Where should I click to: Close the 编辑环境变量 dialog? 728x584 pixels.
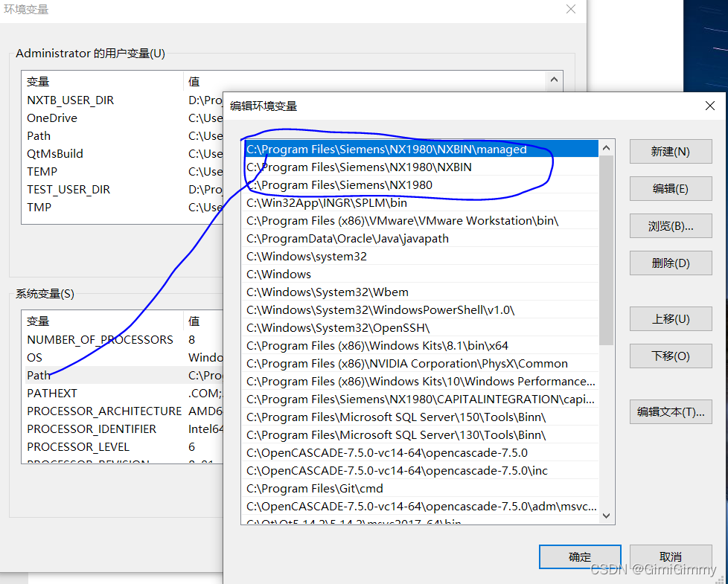click(x=710, y=106)
